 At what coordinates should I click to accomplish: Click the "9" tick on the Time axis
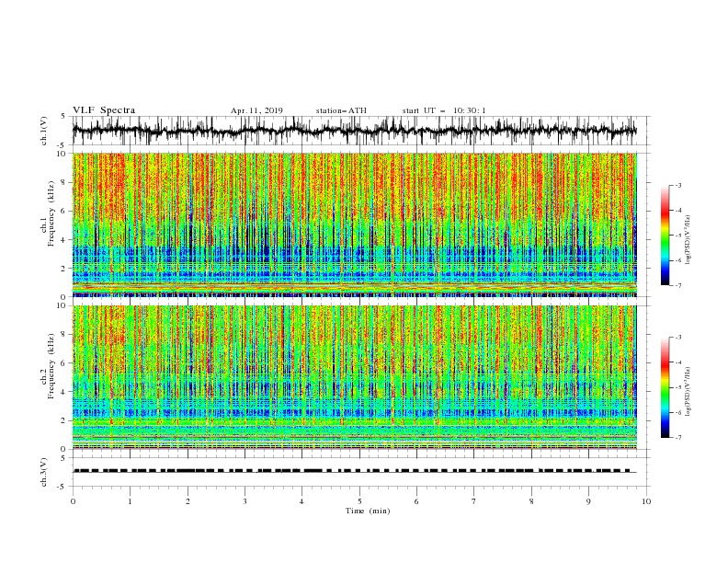(588, 501)
